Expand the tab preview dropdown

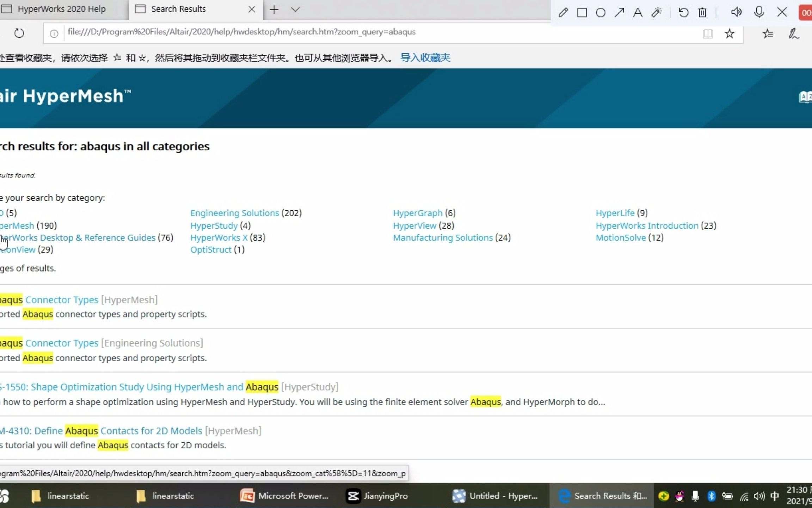(295, 10)
